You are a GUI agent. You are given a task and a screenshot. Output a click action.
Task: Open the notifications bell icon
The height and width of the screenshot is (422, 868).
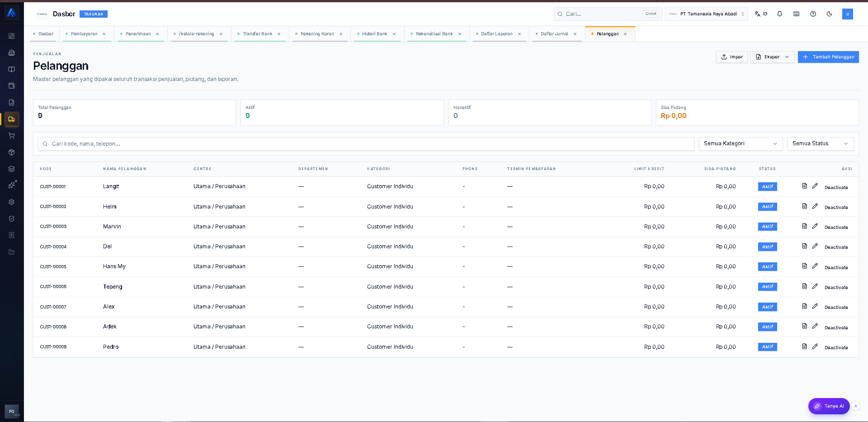point(780,14)
